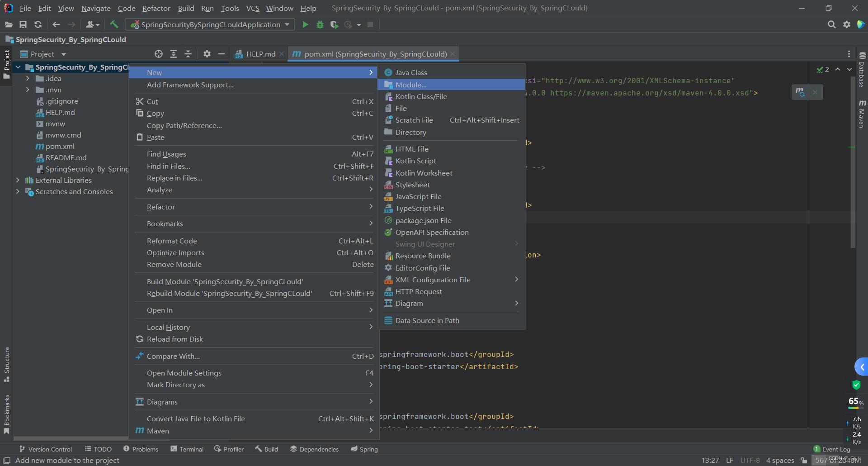Image resolution: width=868 pixels, height=466 pixels.
Task: Select README.md in the project tree
Action: tap(61, 157)
